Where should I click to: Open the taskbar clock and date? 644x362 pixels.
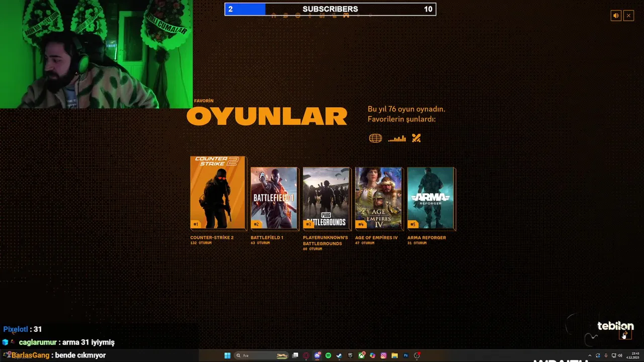click(632, 355)
